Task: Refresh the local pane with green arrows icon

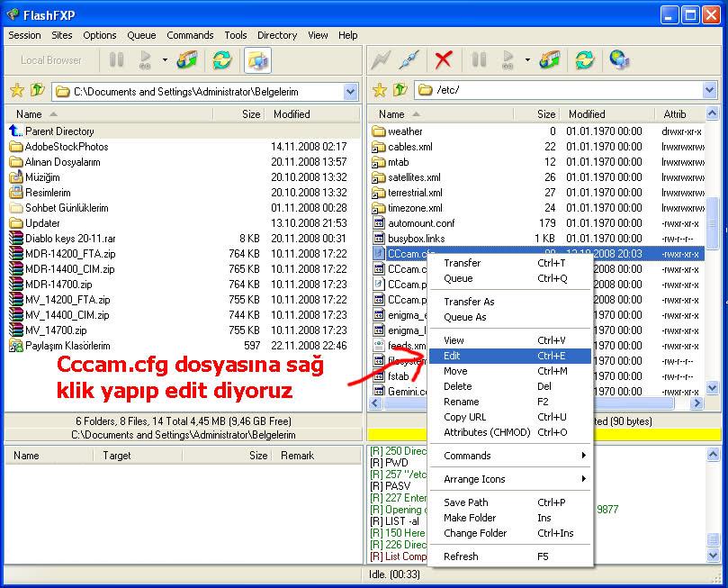Action: tap(221, 60)
